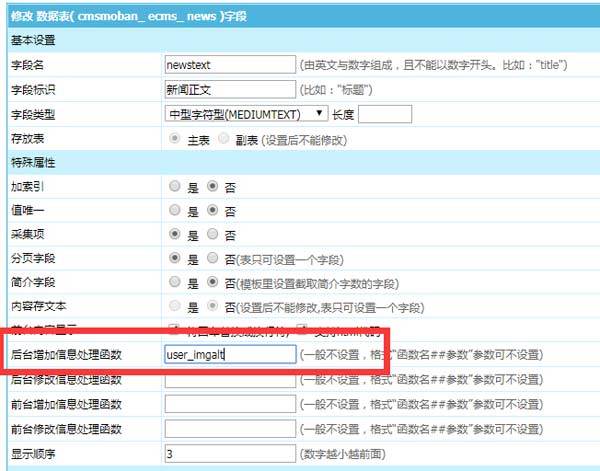Viewport: 600px width, 471px height.
Task: Select 否 for 内容存文本
Action: click(x=212, y=306)
